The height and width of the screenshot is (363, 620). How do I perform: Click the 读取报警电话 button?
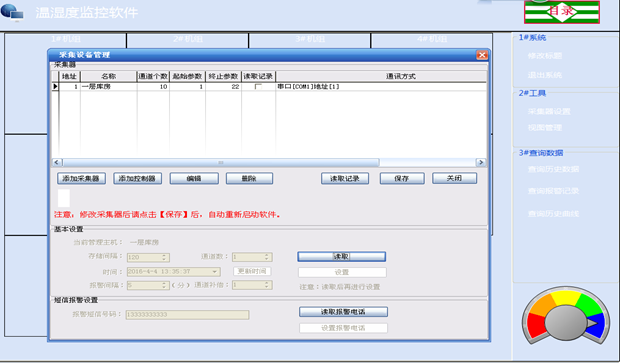(x=343, y=312)
